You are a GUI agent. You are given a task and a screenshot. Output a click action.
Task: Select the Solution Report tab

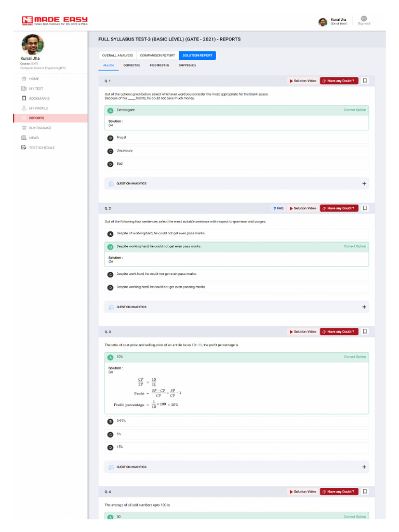[197, 55]
